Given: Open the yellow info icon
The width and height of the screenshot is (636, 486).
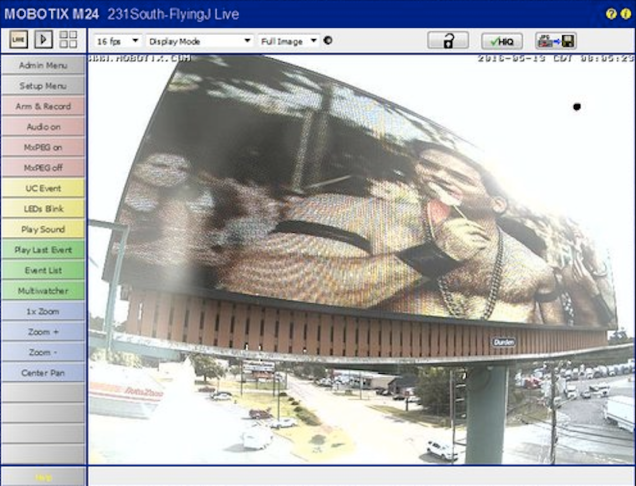Looking at the screenshot, I should (626, 13).
